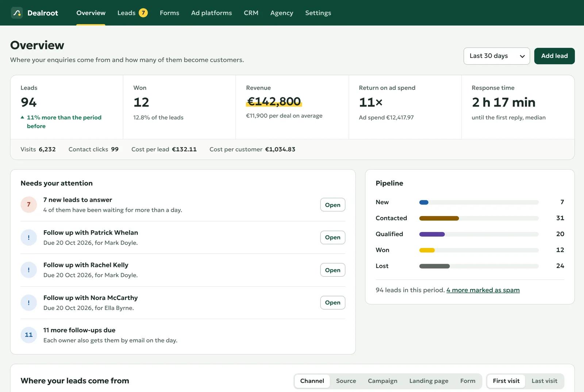The image size is (584, 392).
Task: Click the green up-triangle trend icon under Leads
Action: click(x=23, y=117)
